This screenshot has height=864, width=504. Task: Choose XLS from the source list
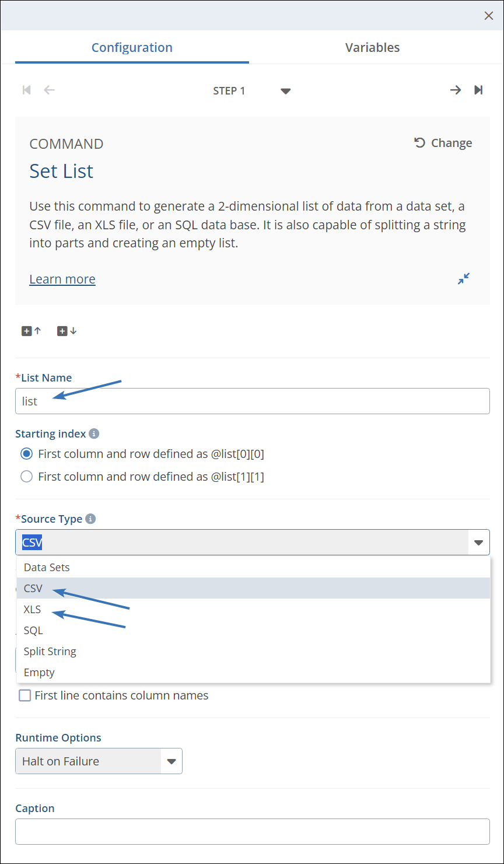(x=33, y=609)
